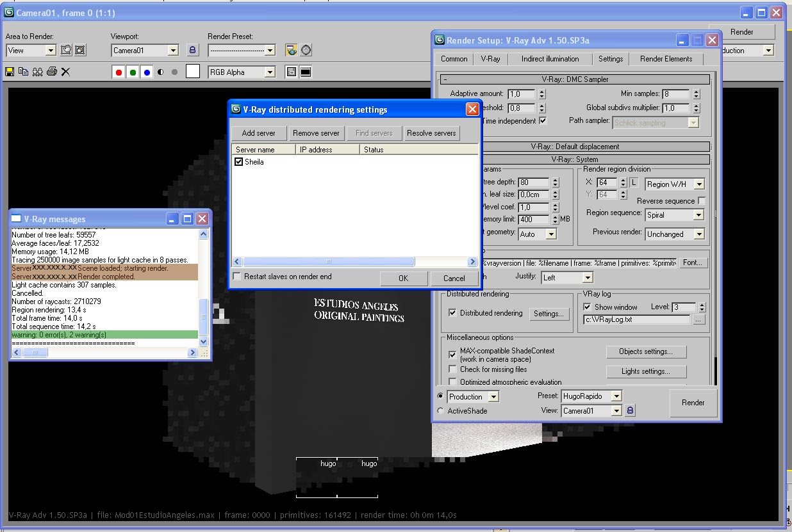Toggle the Distributed rendering checkbox
792x532 pixels.
tap(453, 313)
